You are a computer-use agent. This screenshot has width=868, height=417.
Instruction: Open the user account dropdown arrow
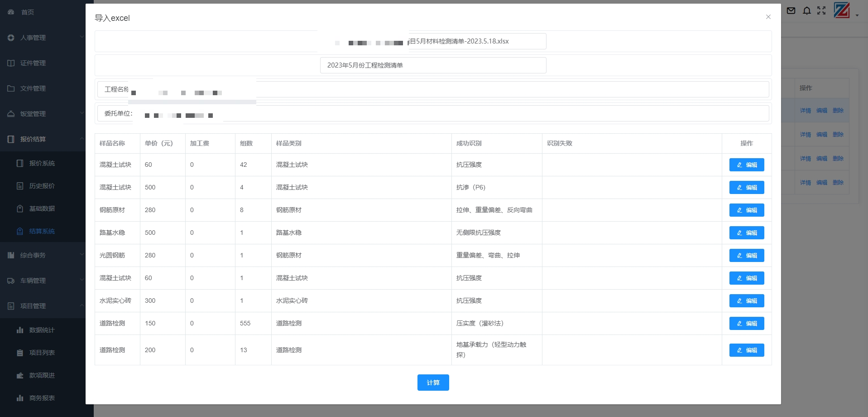[857, 15]
